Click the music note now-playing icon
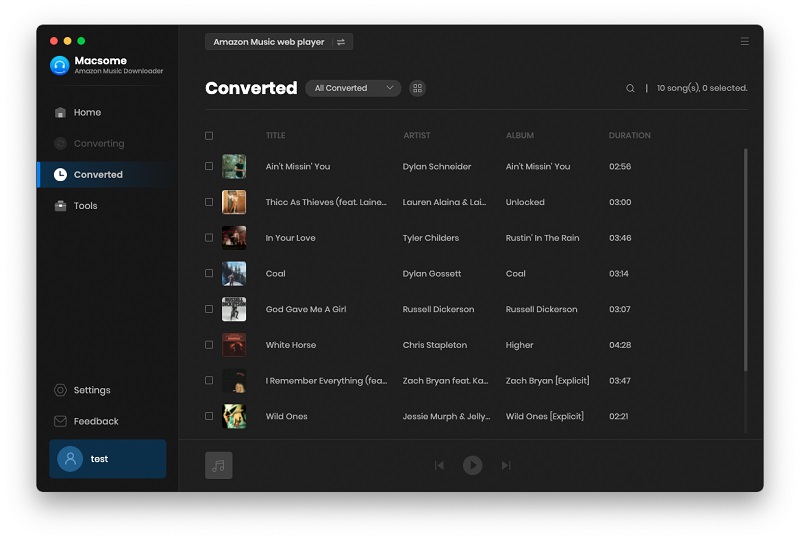This screenshot has width=800, height=540. (x=219, y=465)
